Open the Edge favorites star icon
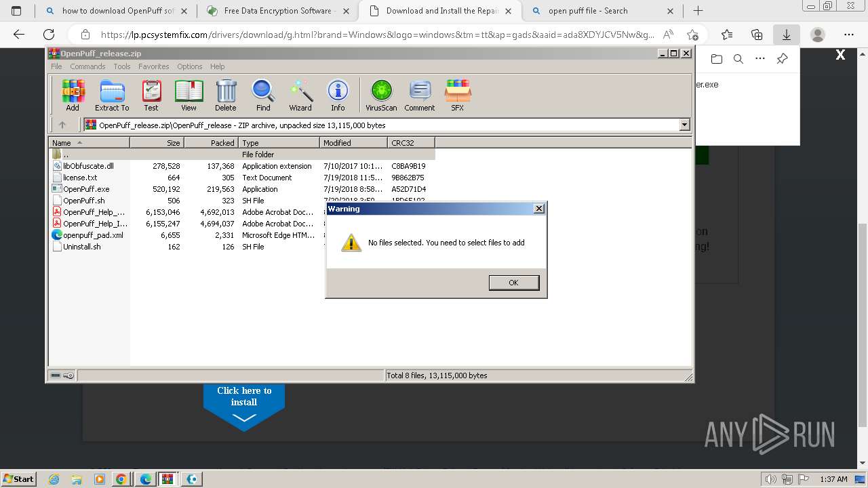Viewport: 868px width, 488px height. [727, 35]
